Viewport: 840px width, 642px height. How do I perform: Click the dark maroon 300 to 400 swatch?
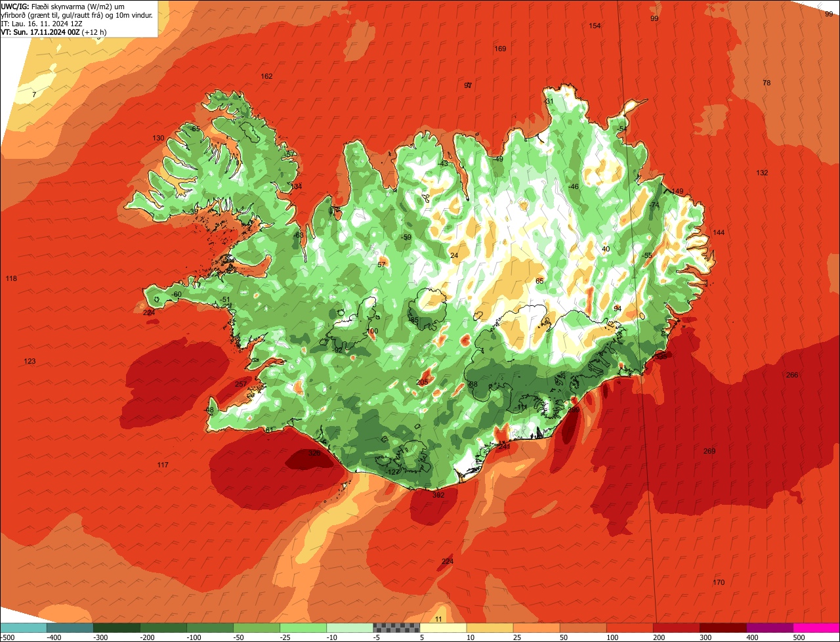(x=723, y=628)
